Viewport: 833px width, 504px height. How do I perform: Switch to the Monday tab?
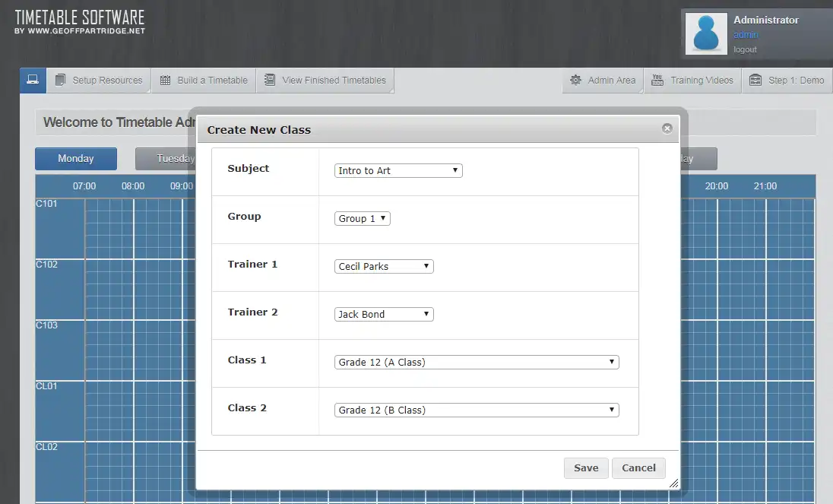click(x=75, y=158)
